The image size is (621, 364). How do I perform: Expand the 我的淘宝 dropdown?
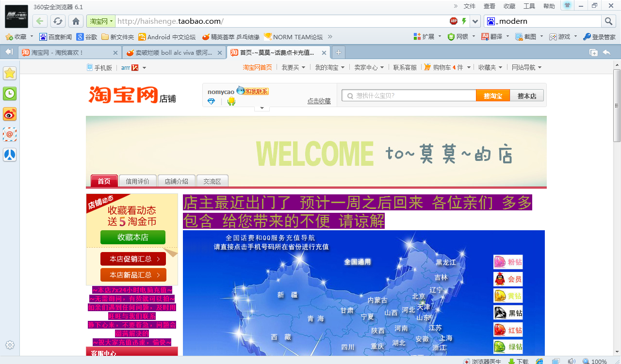(329, 67)
